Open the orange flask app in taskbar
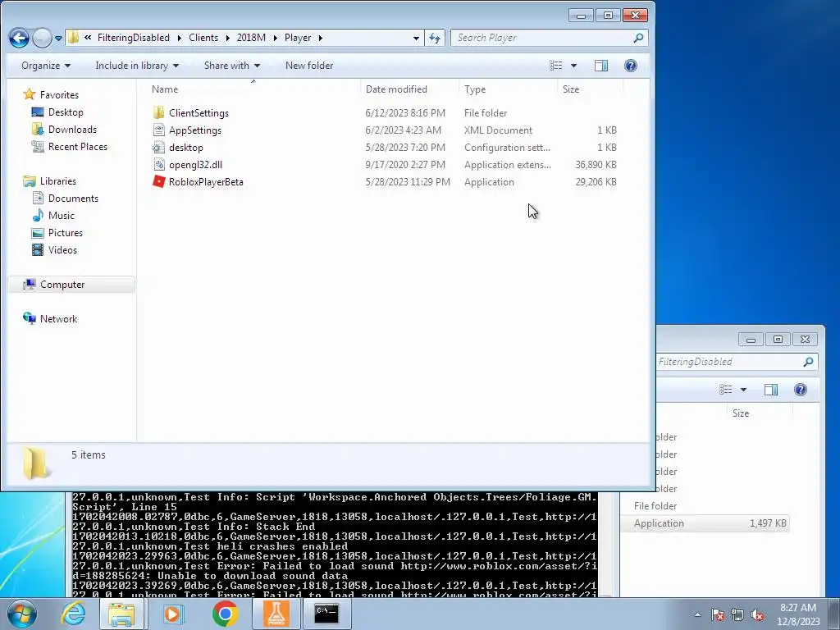The image size is (840, 630). point(276,614)
